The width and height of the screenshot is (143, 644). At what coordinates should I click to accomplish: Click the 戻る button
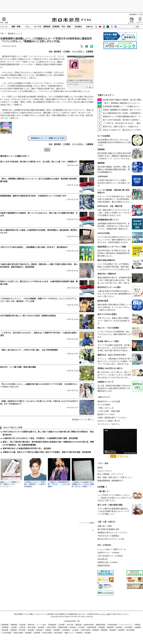click(x=47, y=150)
